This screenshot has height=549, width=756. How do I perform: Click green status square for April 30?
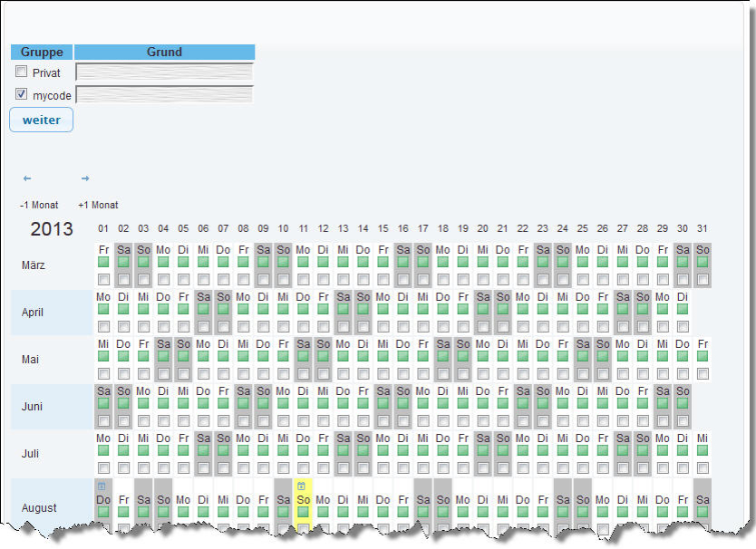(x=682, y=309)
